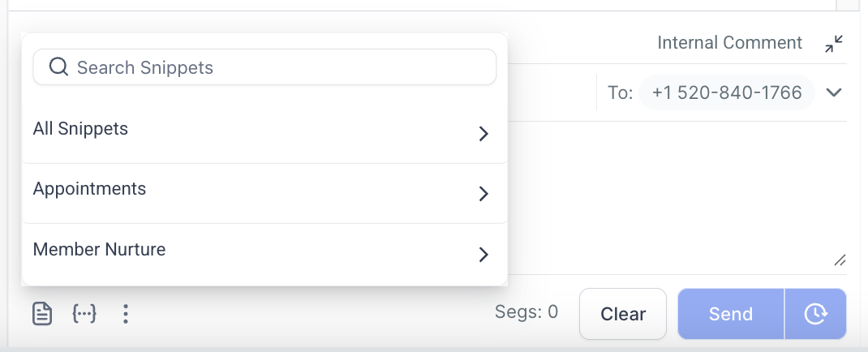Select the Appointments snippet folder
Viewport: 868px width, 352px height.
click(89, 188)
